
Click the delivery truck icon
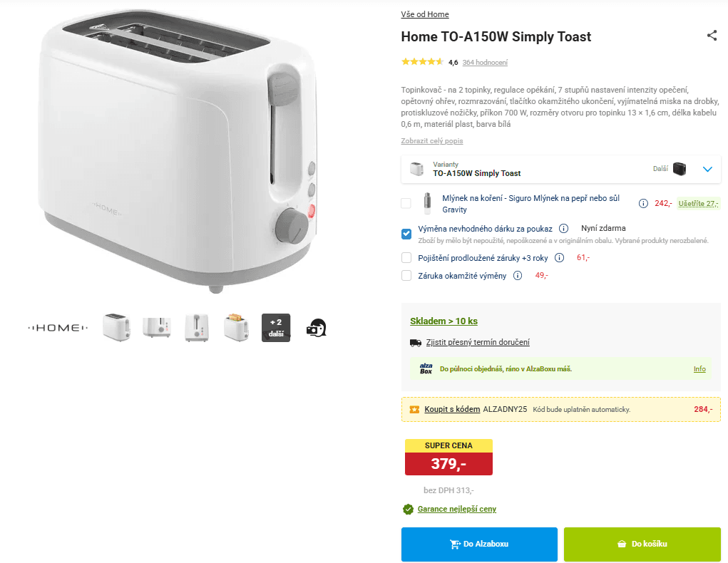(x=416, y=342)
